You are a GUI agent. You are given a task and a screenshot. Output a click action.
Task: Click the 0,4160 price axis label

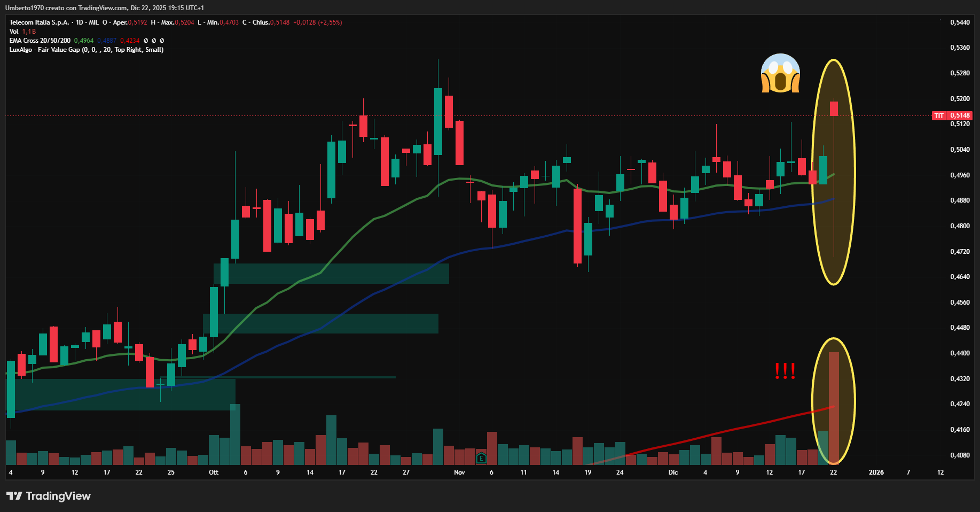960,430
